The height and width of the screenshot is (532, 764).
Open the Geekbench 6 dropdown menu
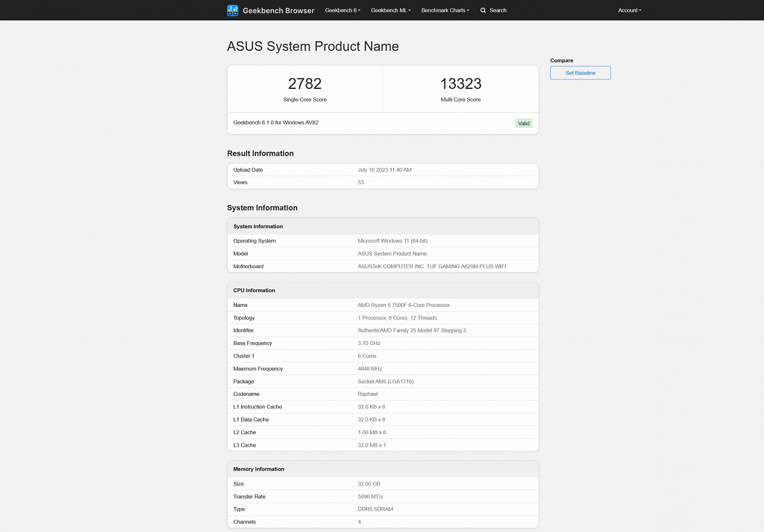click(x=343, y=10)
